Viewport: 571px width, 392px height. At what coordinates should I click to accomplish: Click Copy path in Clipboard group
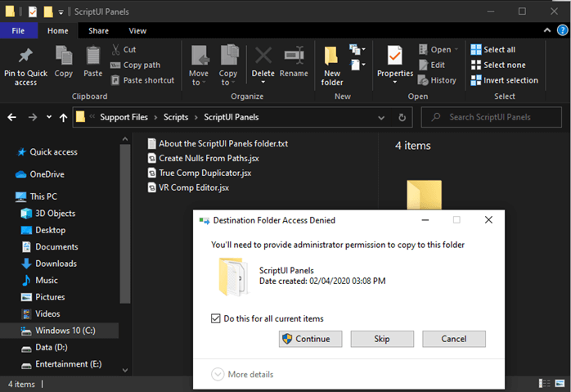[136, 65]
